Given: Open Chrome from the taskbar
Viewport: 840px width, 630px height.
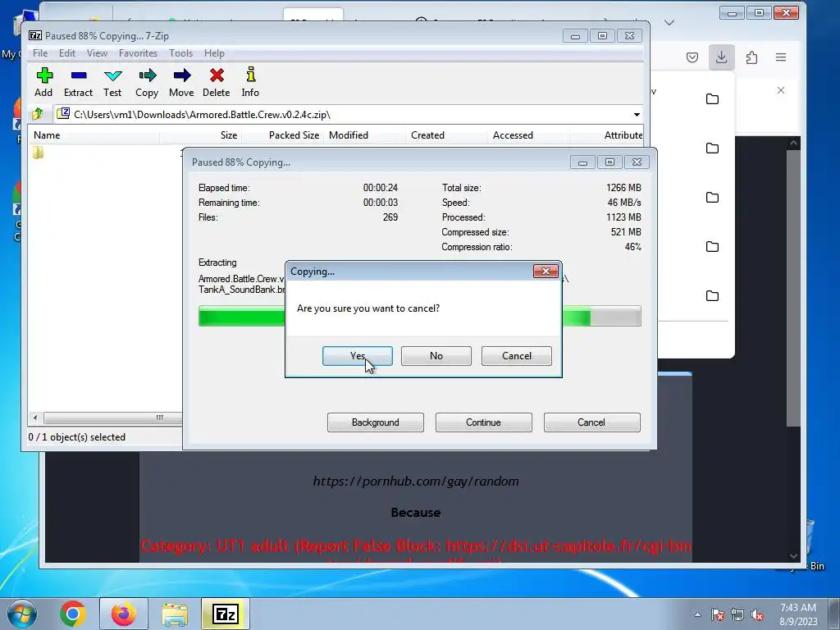Looking at the screenshot, I should coord(73,614).
